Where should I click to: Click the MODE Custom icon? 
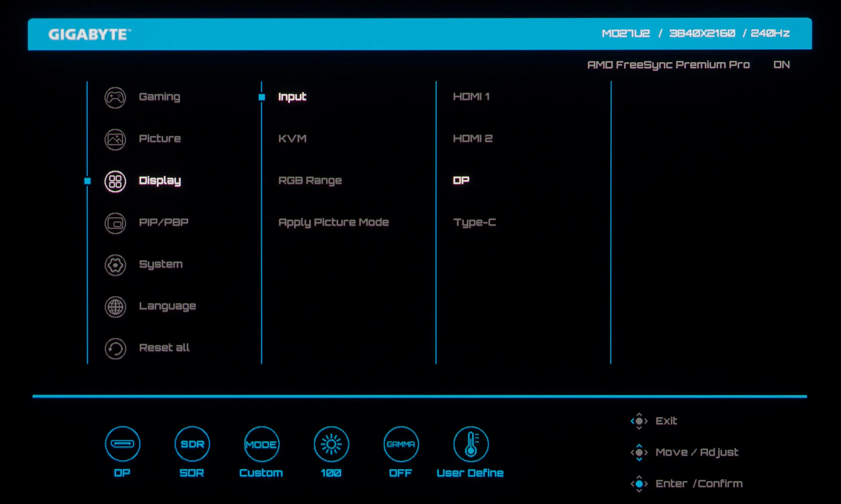click(261, 444)
